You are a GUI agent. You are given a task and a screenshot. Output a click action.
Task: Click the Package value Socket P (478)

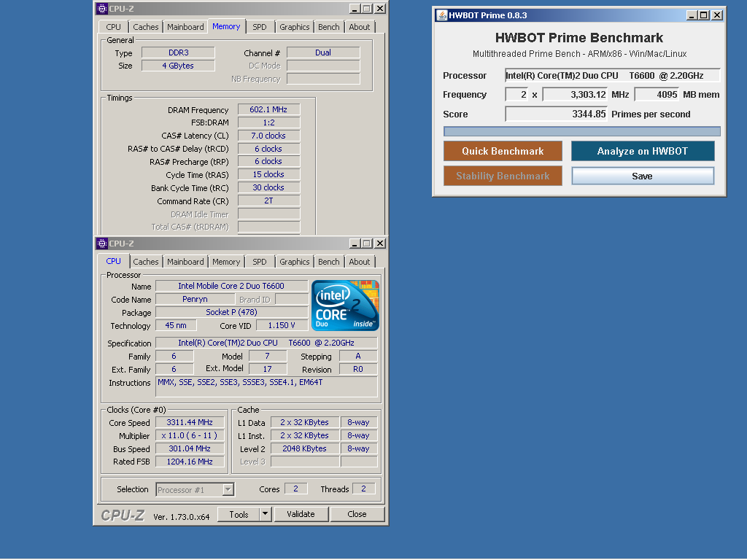[231, 312]
